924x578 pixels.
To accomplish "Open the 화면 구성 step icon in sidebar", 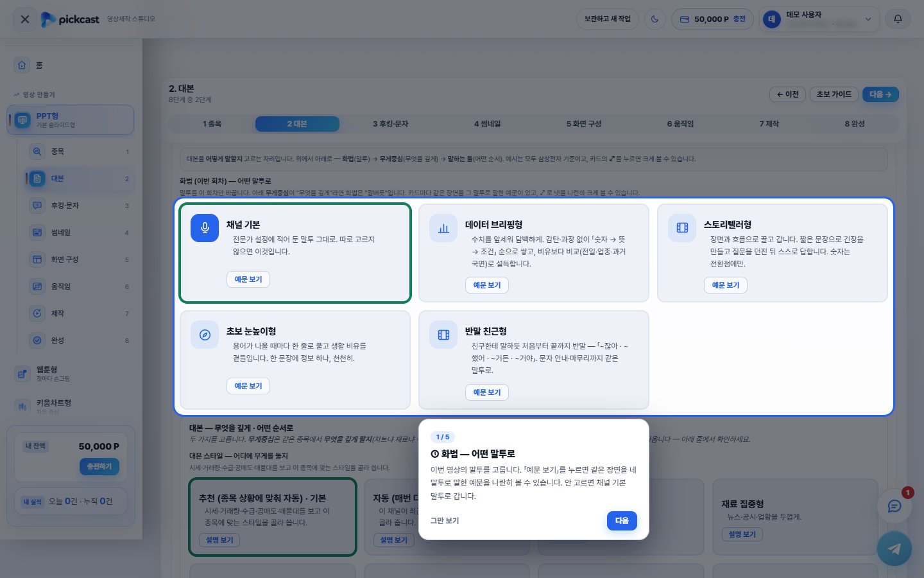I will [x=37, y=259].
